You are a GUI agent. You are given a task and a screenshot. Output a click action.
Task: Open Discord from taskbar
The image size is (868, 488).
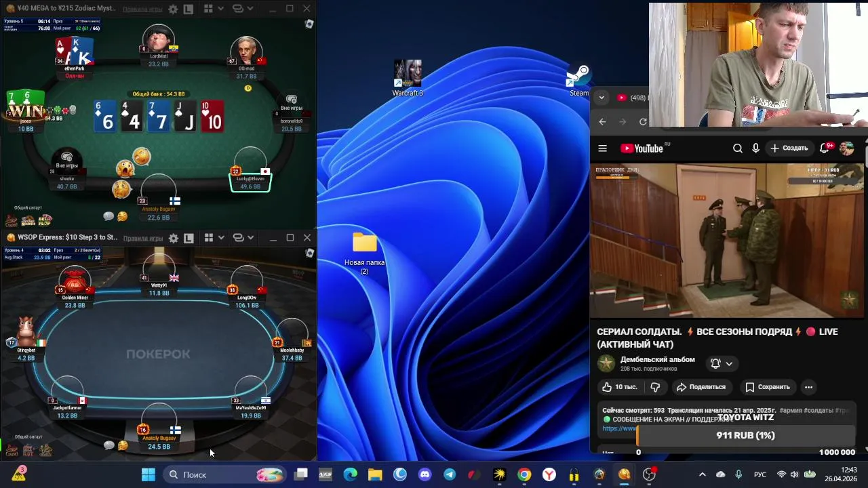coord(425,474)
